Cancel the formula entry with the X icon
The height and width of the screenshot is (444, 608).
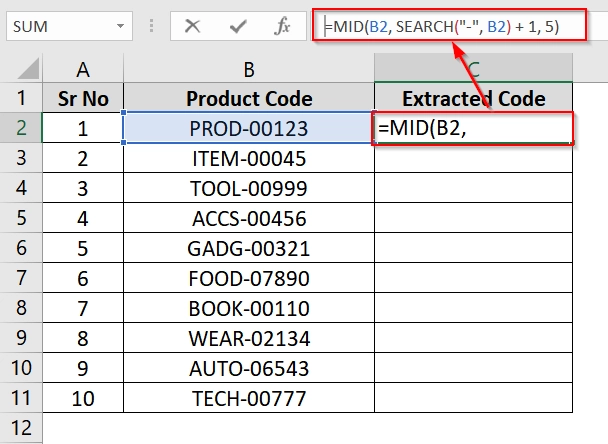192,26
